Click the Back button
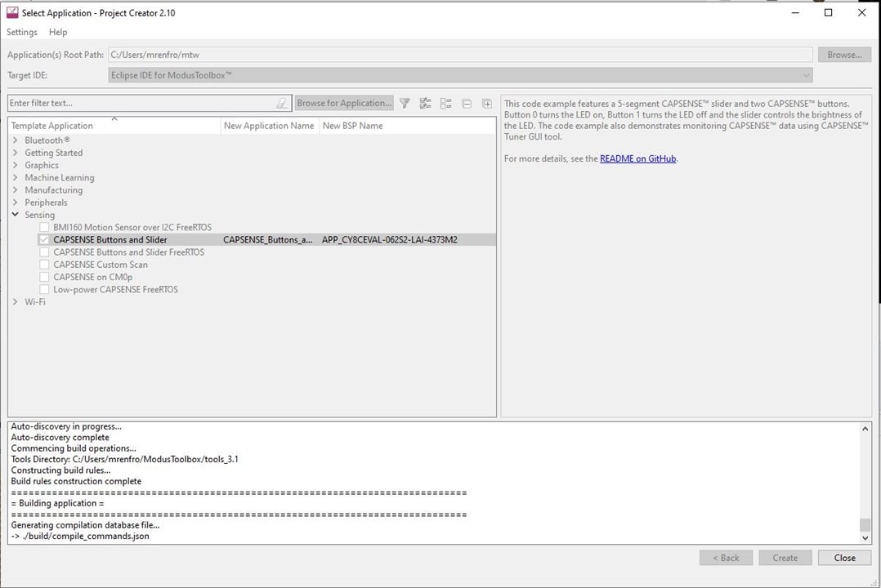Viewport: 881px width, 588px height. coord(726,558)
